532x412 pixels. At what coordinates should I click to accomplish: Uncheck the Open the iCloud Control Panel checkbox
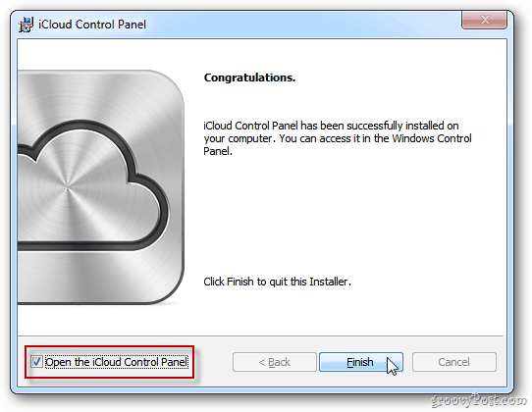(36, 362)
